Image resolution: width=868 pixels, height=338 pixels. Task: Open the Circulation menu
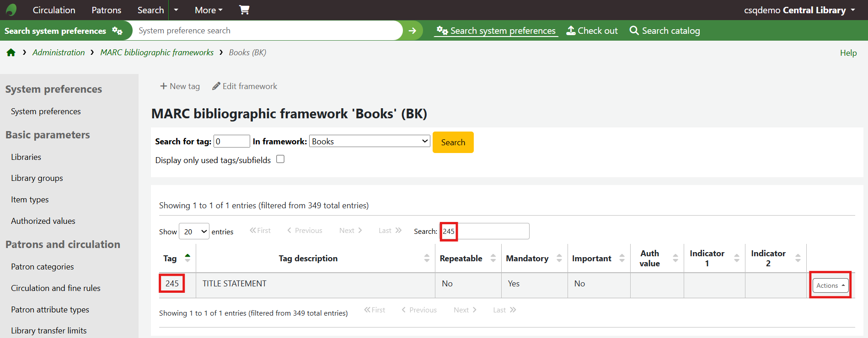click(54, 10)
